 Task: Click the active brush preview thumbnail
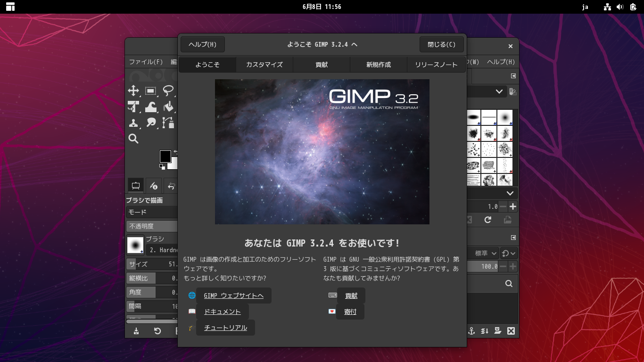[x=135, y=245]
